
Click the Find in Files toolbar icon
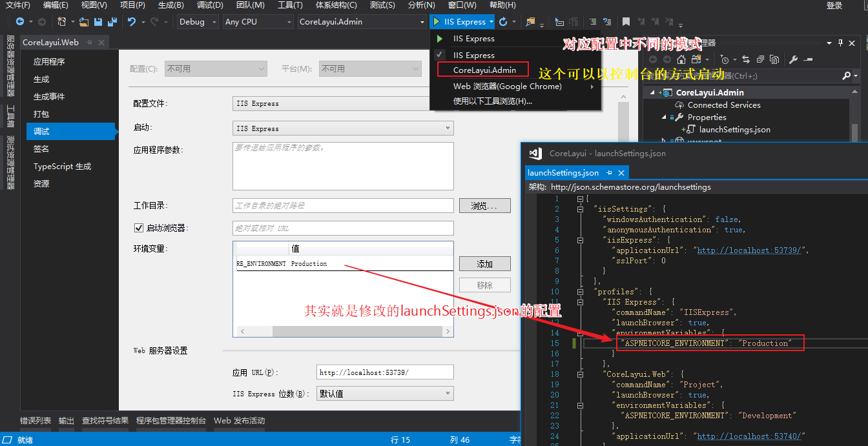[x=531, y=22]
